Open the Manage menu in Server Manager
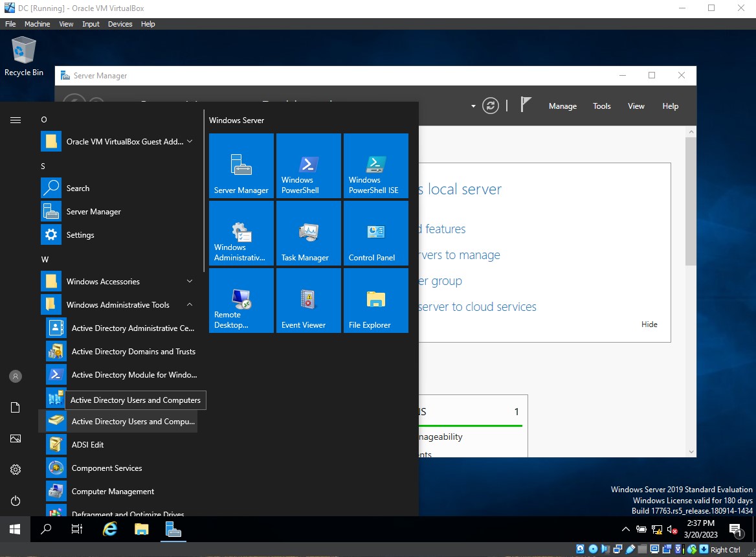Viewport: 756px width, 557px height. 562,106
